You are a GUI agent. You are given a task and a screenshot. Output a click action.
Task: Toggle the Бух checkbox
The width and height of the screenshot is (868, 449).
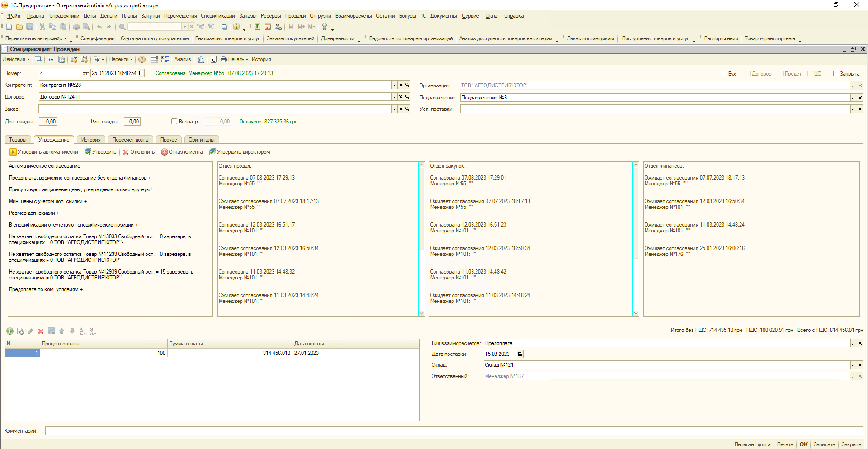click(724, 74)
